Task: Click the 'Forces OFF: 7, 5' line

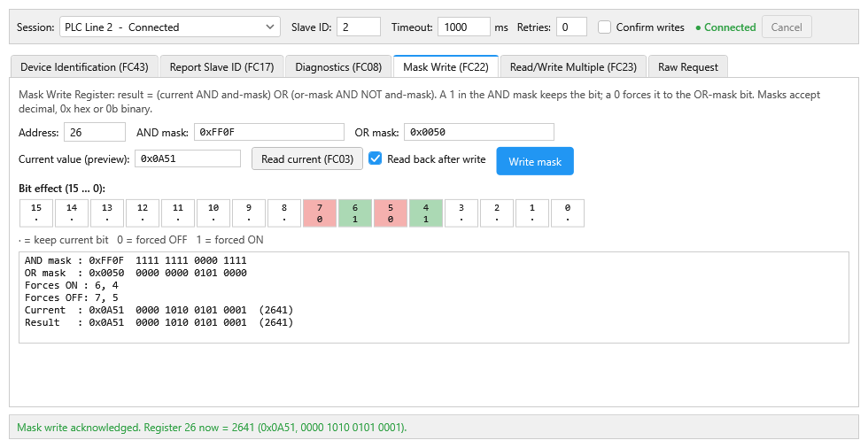Action: click(72, 297)
